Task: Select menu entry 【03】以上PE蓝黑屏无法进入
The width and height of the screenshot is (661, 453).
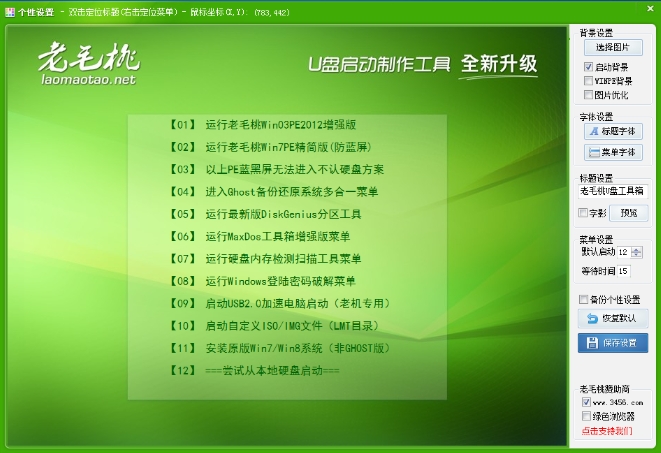Action: pyautogui.click(x=276, y=169)
